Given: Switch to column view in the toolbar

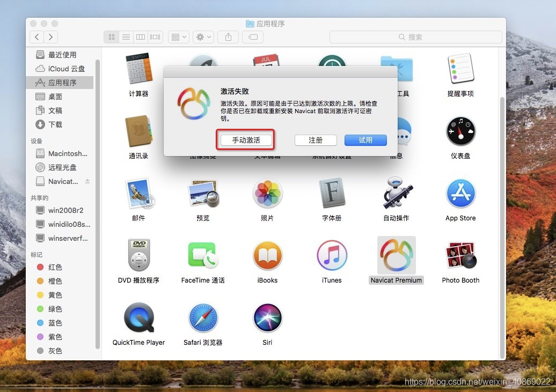Looking at the screenshot, I should pos(141,37).
